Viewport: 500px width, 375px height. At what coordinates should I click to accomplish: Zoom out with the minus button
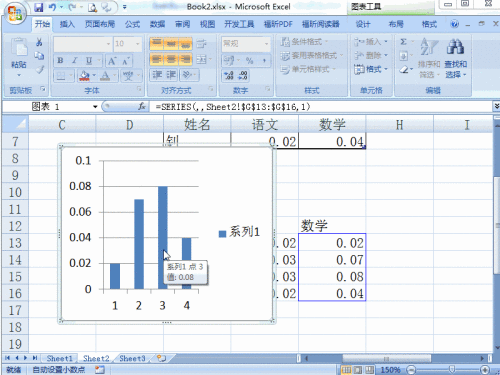411,370
